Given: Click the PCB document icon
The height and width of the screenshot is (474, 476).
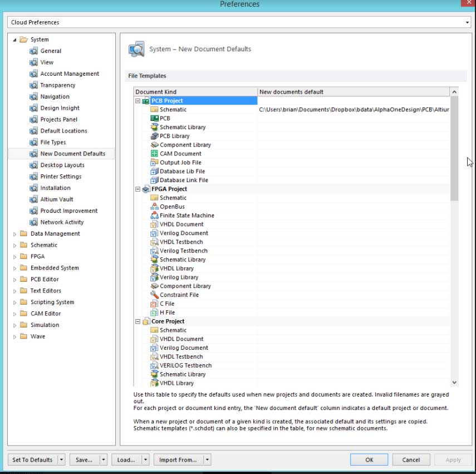Looking at the screenshot, I should 155,118.
